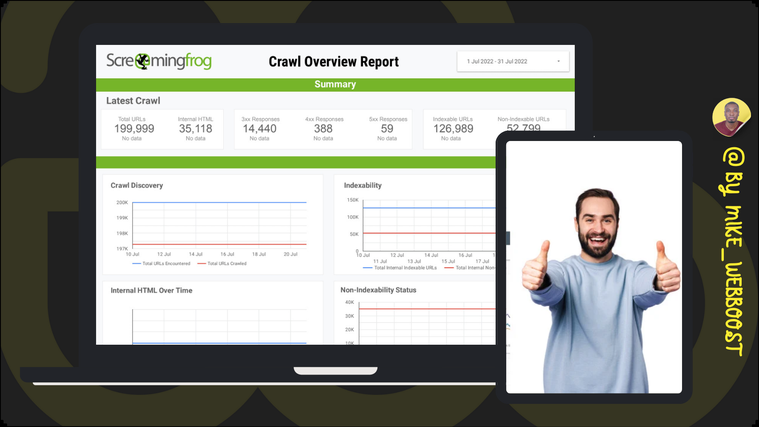Screen dimensions: 759x427
Task: Click the red line in Non-Indexability Status chart
Action: click(x=427, y=308)
